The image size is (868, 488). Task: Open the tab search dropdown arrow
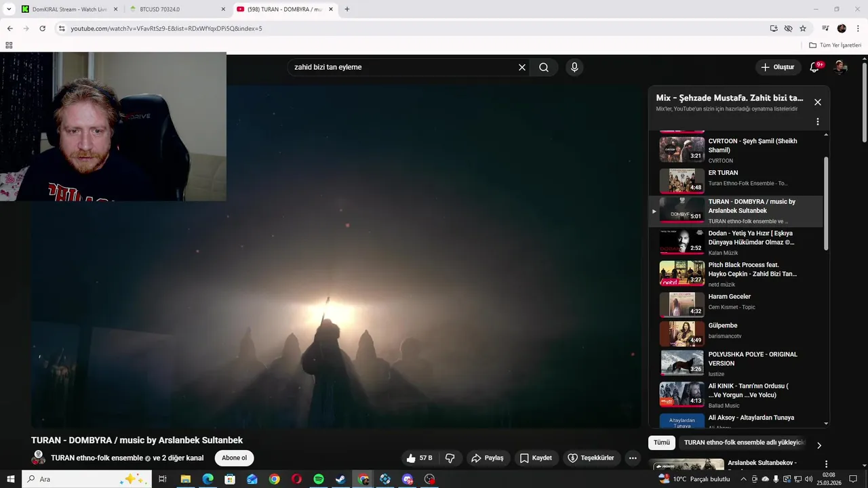pos(9,9)
